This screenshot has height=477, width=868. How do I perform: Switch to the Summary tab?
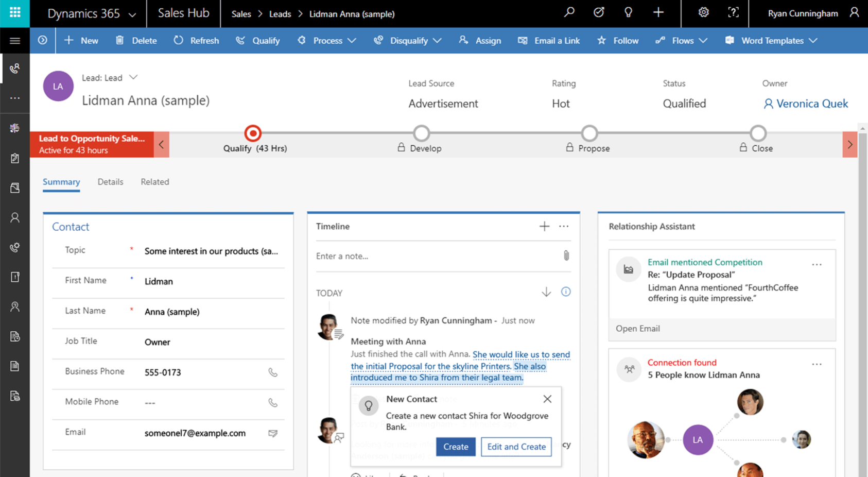coord(61,182)
